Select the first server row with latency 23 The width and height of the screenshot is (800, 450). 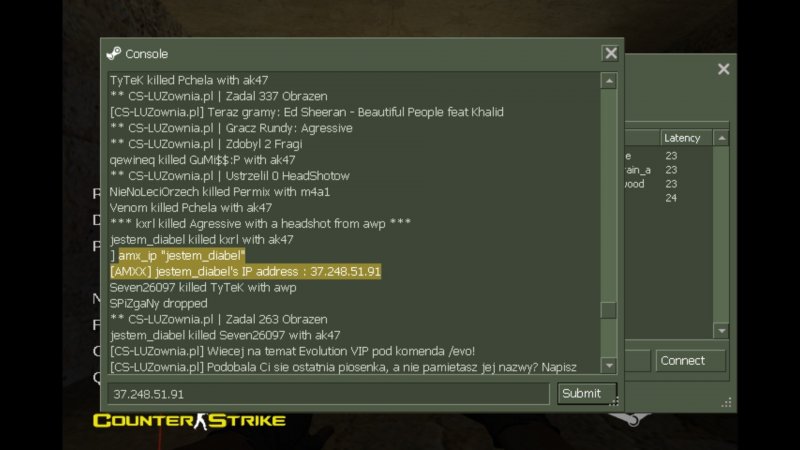coord(669,156)
